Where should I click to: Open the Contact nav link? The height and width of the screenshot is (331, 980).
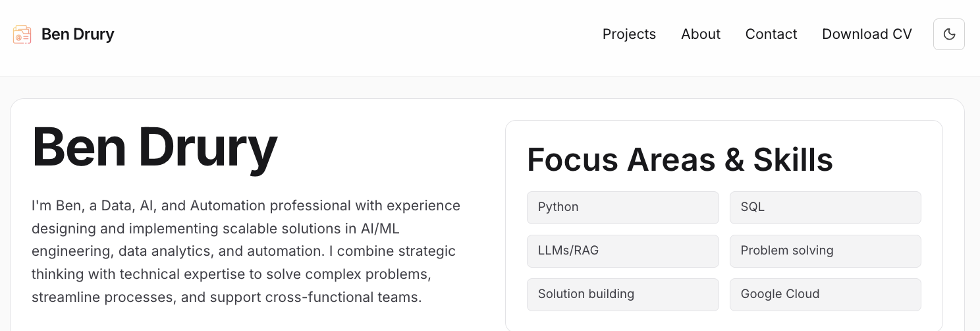point(771,34)
